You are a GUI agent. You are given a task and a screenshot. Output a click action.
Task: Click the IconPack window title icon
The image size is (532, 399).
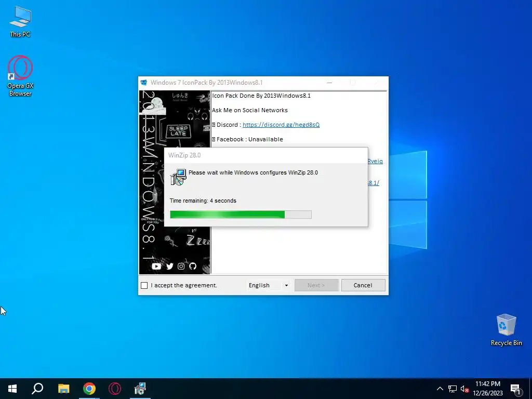(x=144, y=83)
